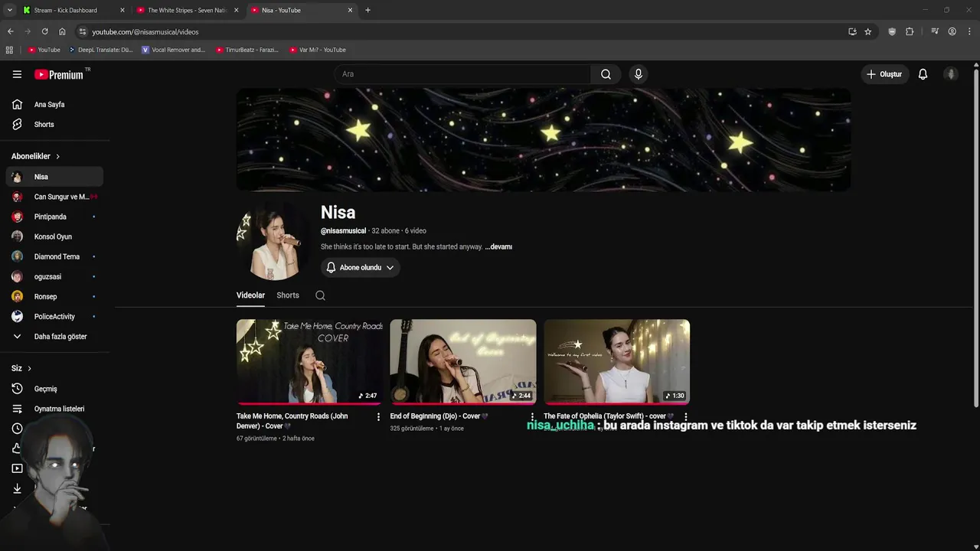Switch to the Videolar tab

tap(250, 295)
